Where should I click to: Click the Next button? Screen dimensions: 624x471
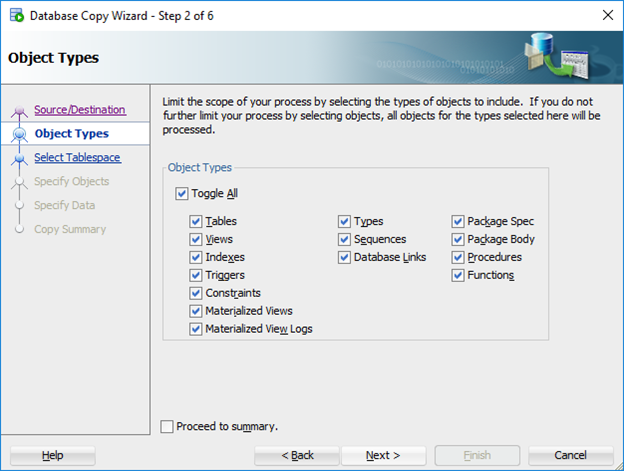coord(383,456)
